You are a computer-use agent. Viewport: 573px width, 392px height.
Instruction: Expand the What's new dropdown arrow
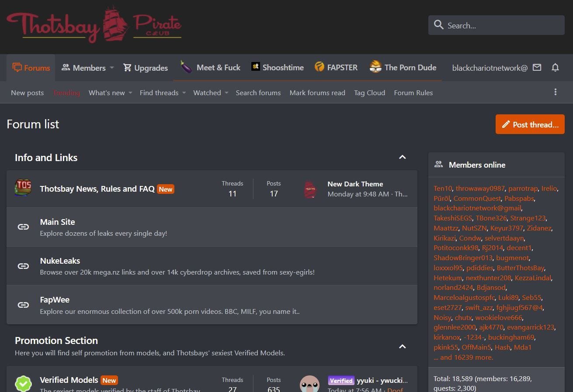[x=130, y=93]
